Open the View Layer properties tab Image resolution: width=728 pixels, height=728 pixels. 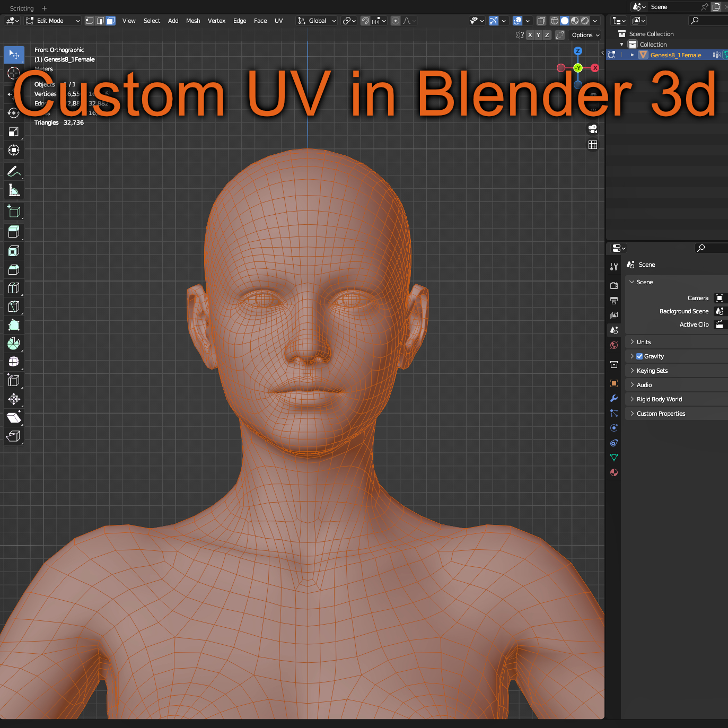[x=614, y=315]
